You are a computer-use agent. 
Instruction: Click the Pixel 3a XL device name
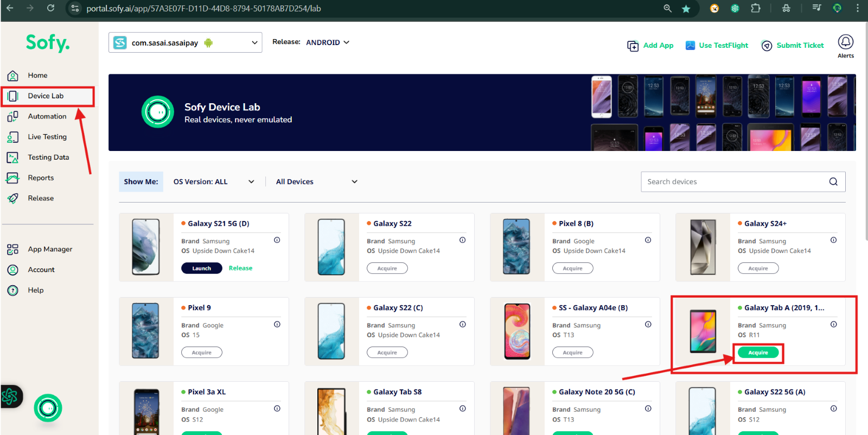coord(207,392)
